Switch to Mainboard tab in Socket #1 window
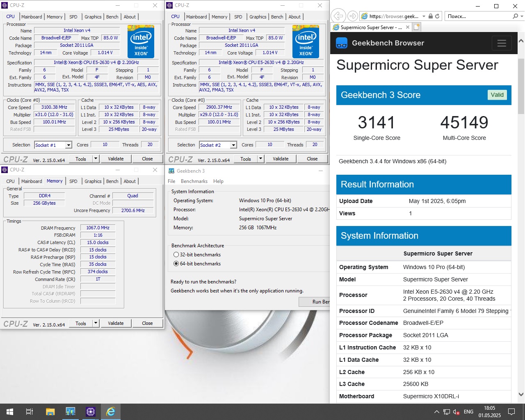The width and height of the screenshot is (525, 420). pyautogui.click(x=32, y=17)
